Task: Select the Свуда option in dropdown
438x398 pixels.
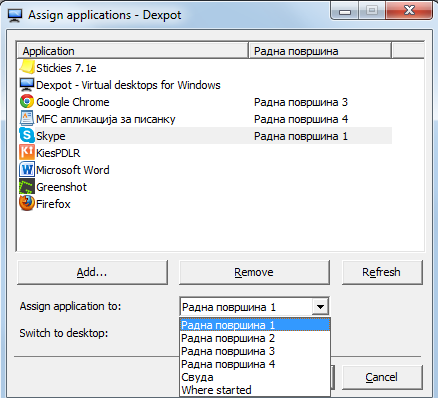Action: pos(255,377)
